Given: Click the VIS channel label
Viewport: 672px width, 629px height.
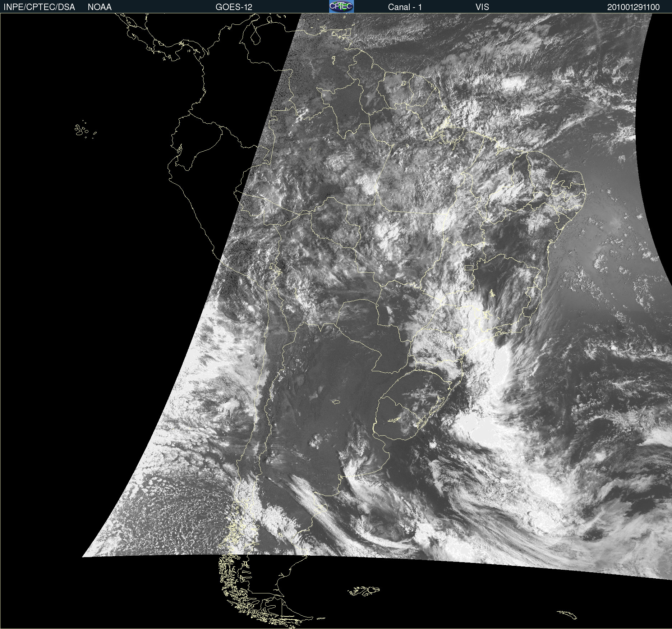Looking at the screenshot, I should click(482, 7).
